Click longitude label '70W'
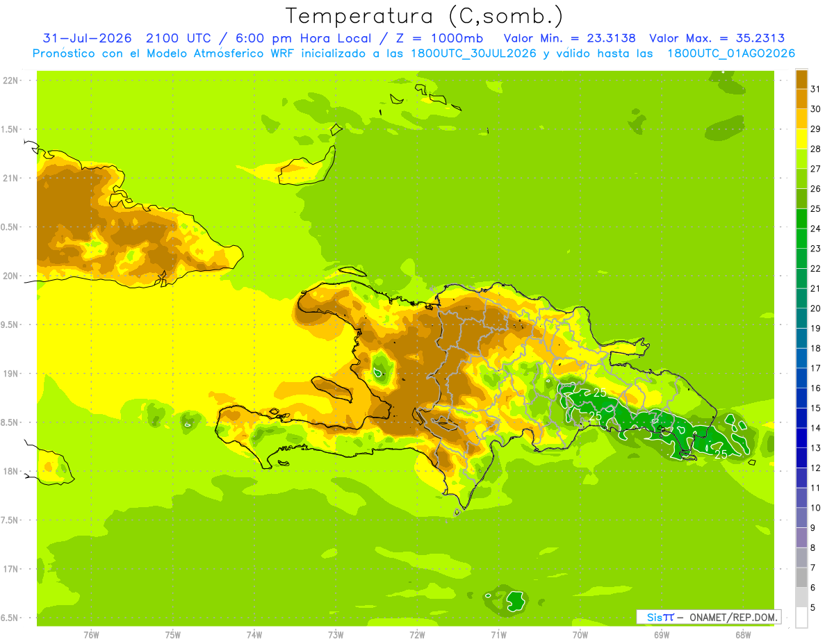834x644 pixels. point(580,635)
